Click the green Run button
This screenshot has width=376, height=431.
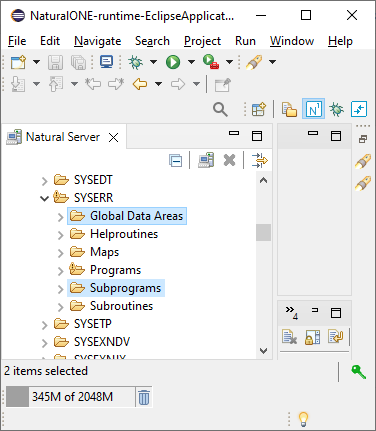click(173, 62)
